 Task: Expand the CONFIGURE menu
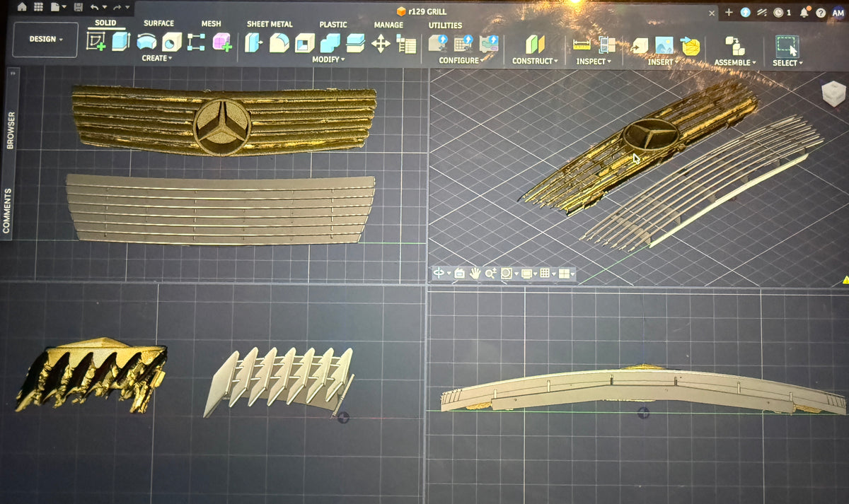click(461, 60)
